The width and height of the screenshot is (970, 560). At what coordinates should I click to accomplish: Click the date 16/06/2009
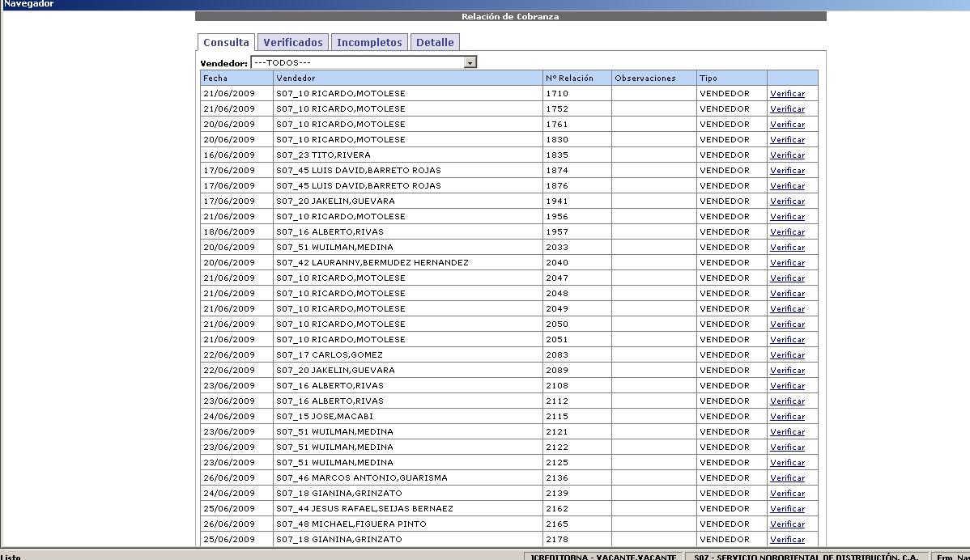(x=229, y=155)
